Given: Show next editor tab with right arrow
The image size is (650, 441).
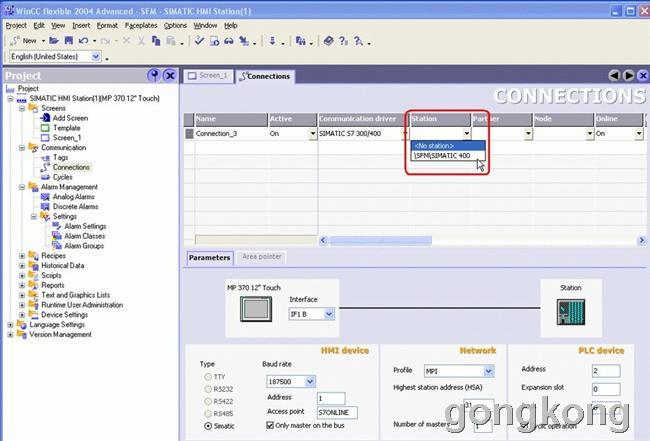Looking at the screenshot, I should click(628, 75).
